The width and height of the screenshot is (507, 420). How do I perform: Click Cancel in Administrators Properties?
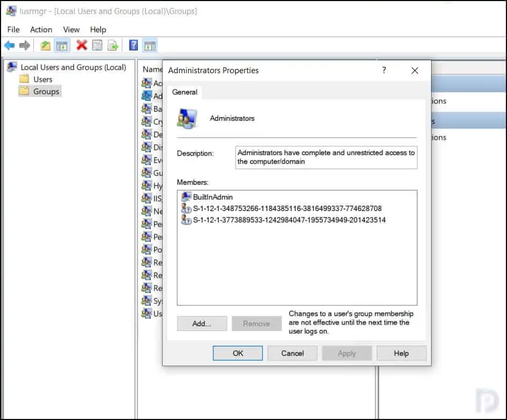coord(293,353)
